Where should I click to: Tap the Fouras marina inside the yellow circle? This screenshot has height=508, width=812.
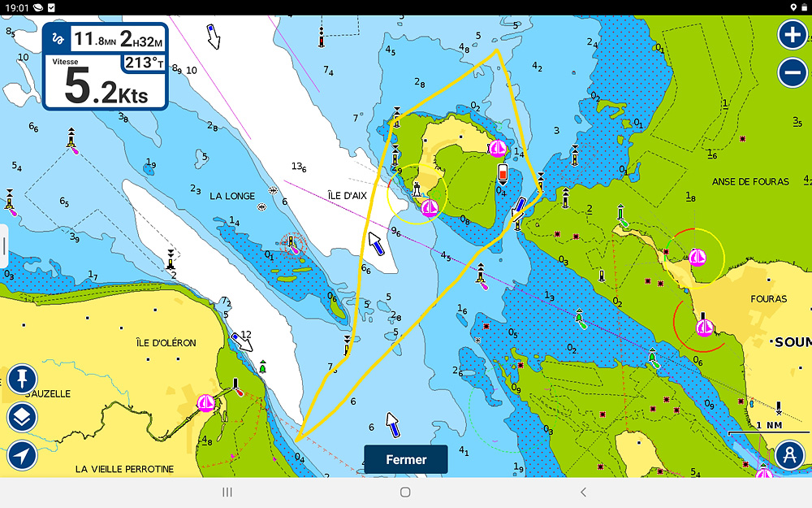point(697,258)
